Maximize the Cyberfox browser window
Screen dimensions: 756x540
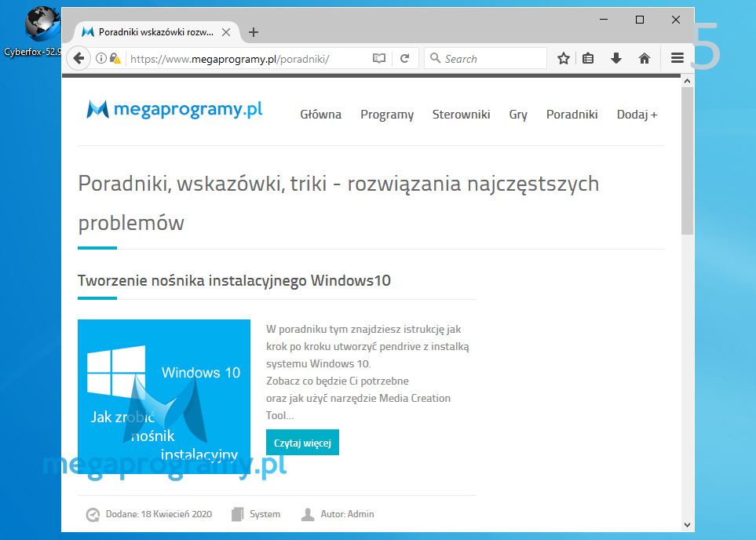[640, 20]
